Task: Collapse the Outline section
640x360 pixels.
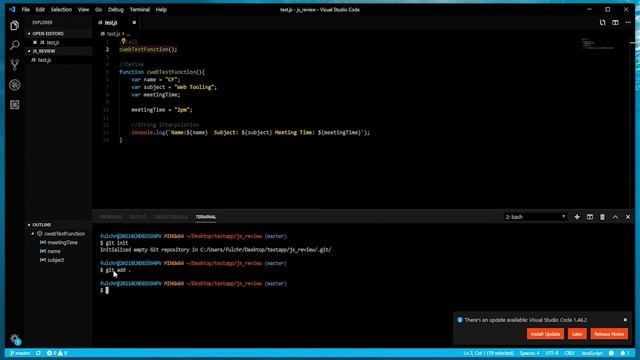Action: 29,225
